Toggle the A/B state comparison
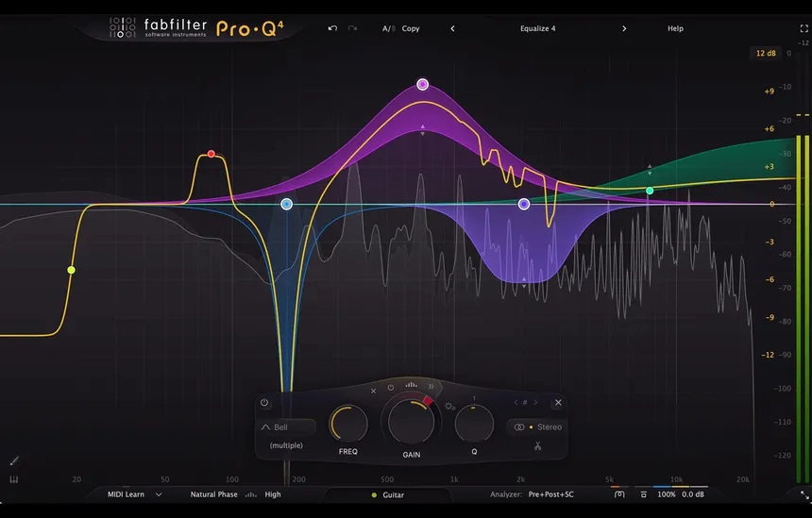Image resolution: width=812 pixels, height=518 pixels. 388,28
